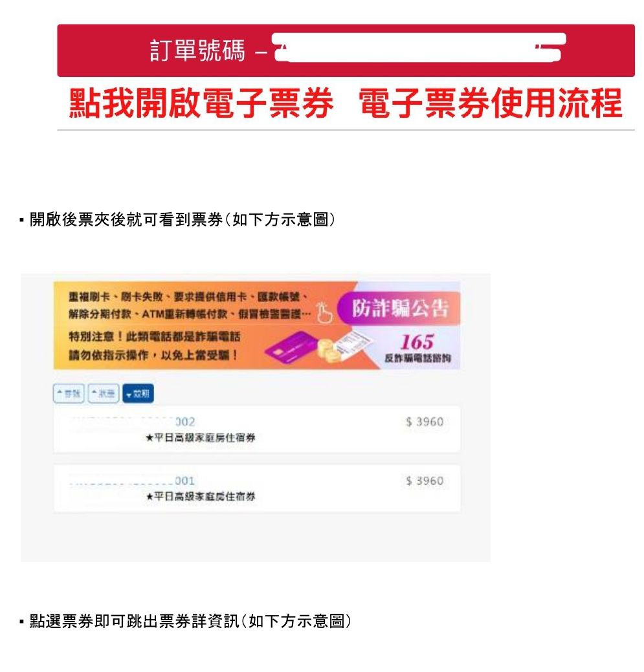Open the purple 防詐騙公告 announcement pill
The height and width of the screenshot is (672, 644).
(x=399, y=308)
